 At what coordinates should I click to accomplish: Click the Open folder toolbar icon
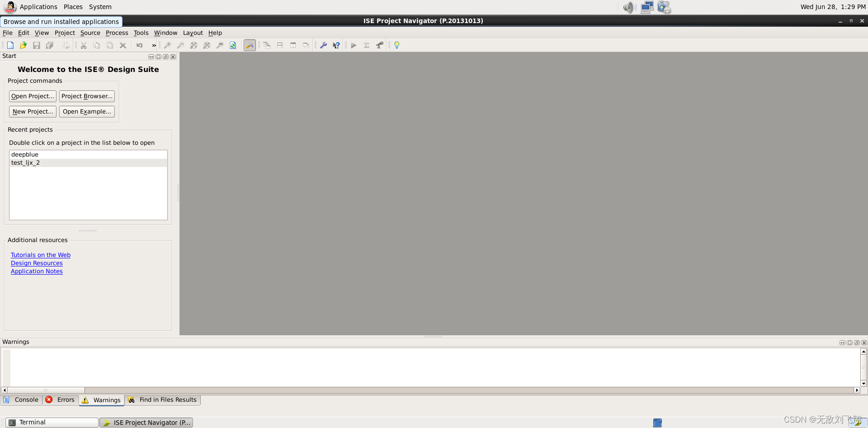(24, 45)
